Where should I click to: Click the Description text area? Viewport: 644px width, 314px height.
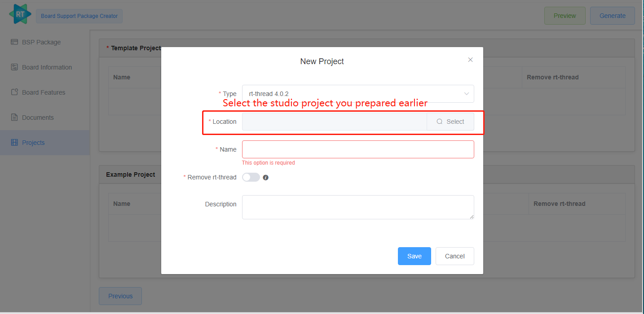coord(358,207)
